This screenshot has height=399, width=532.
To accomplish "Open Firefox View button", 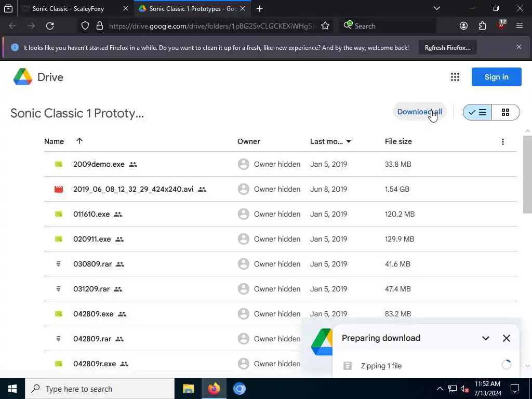I will [8, 8].
